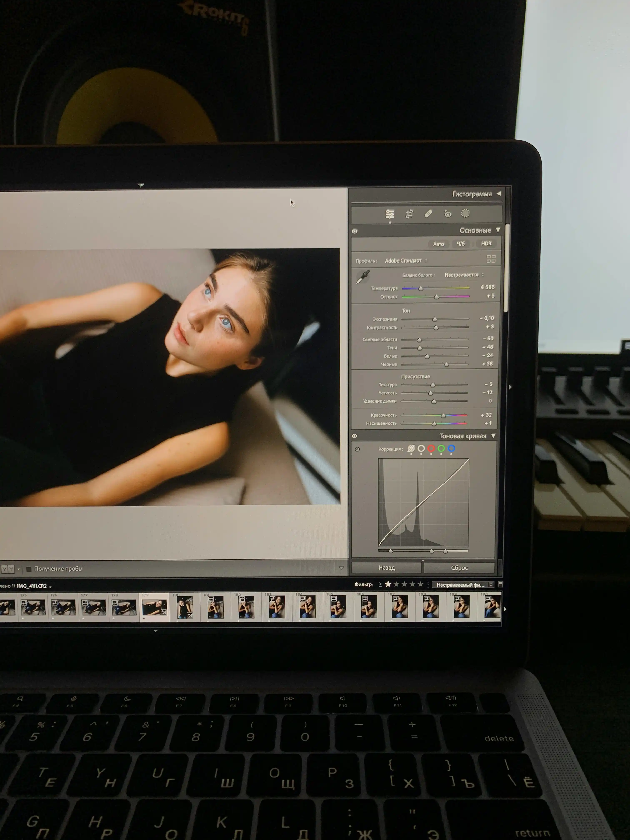630x840 pixels.
Task: Open the Баланс белого dropdown
Action: pos(464,275)
